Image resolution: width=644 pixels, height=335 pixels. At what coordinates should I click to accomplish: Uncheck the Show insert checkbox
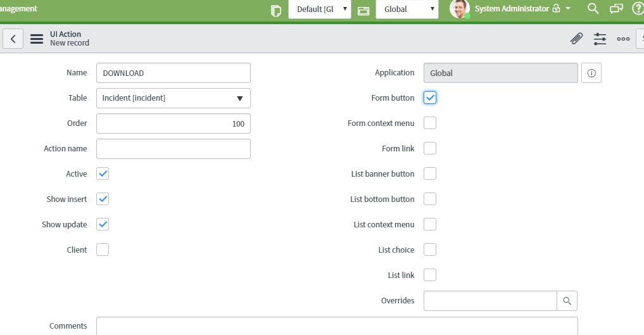103,199
